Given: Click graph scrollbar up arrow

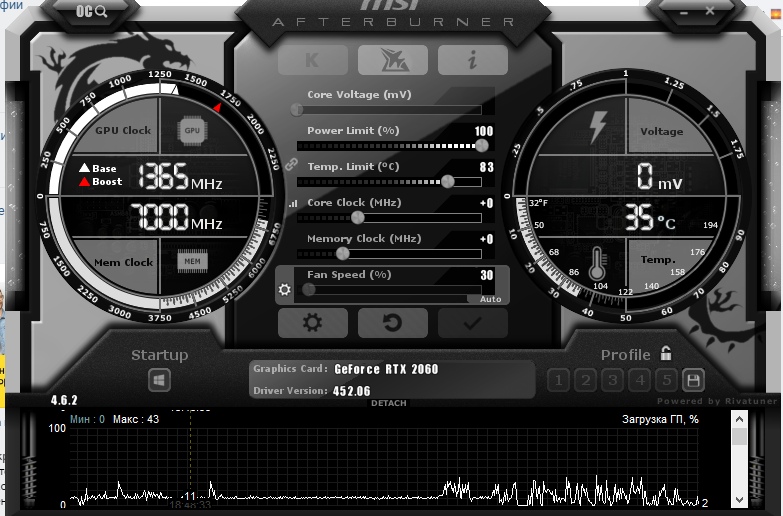Looking at the screenshot, I should 740,420.
